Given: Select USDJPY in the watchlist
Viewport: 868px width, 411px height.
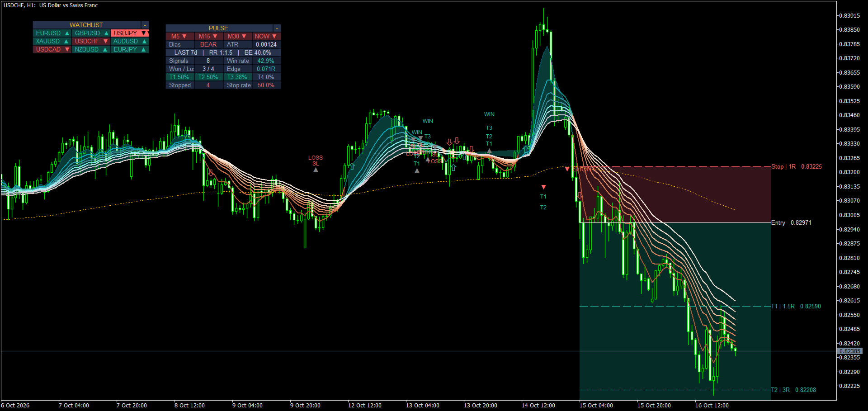Looking at the screenshot, I should (130, 33).
